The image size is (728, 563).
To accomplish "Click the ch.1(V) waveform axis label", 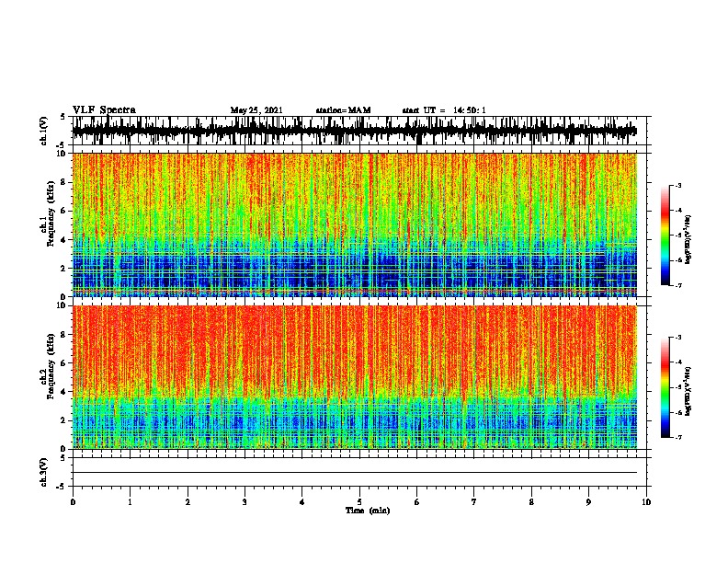I will click(x=44, y=131).
